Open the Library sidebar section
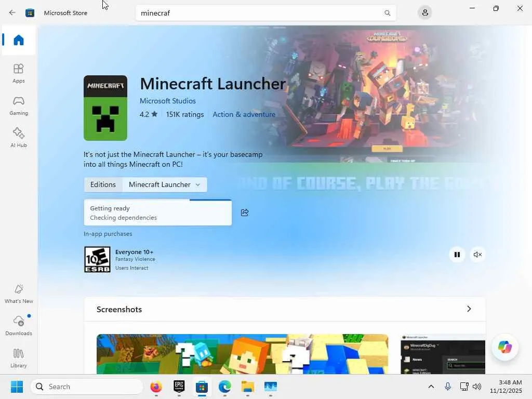 tap(19, 358)
